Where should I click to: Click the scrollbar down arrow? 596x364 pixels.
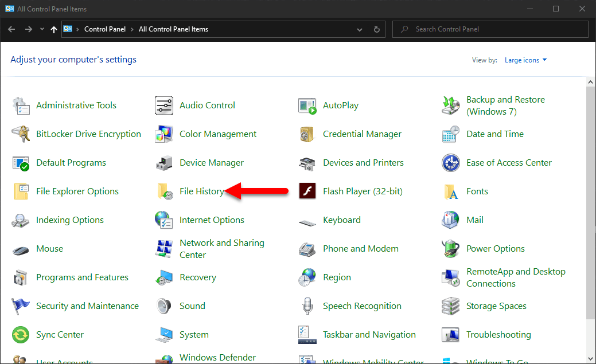coord(590,359)
